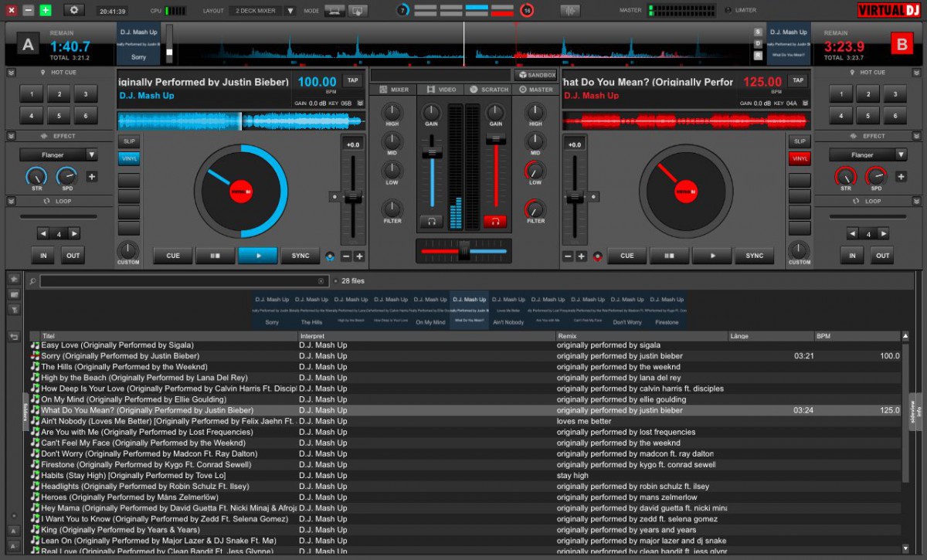Play deck A with the play button

click(258, 256)
